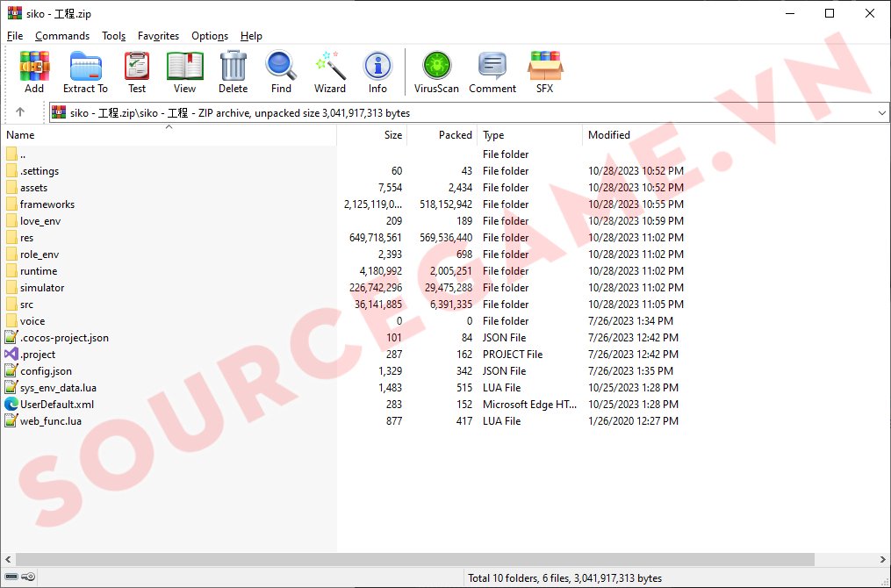The width and height of the screenshot is (891, 588).
Task: Run Test on the archive
Action: pos(137,72)
